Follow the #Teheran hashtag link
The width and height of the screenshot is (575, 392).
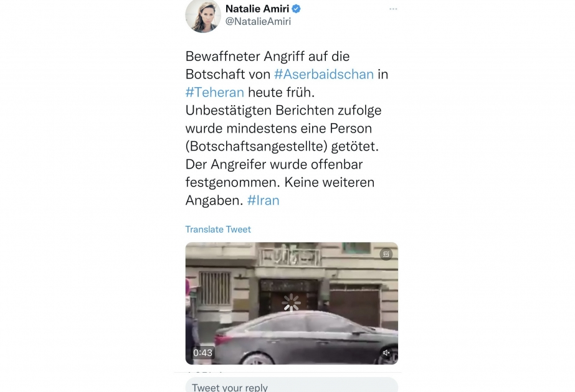coord(214,92)
